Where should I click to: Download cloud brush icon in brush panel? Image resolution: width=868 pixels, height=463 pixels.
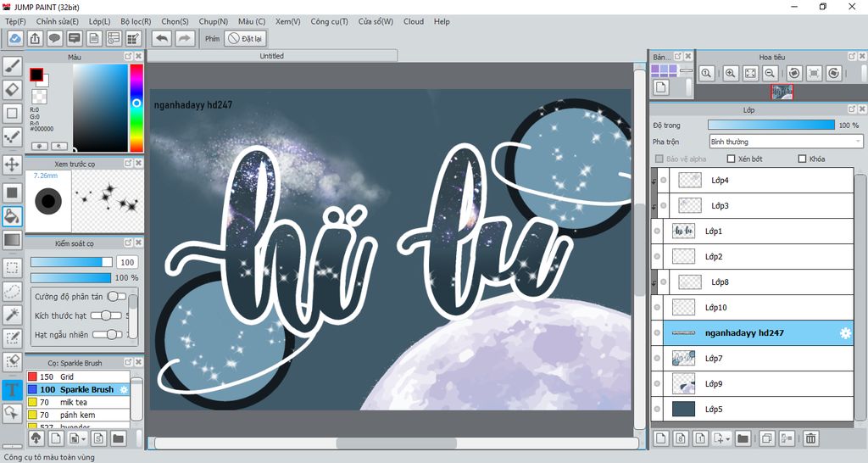36,438
